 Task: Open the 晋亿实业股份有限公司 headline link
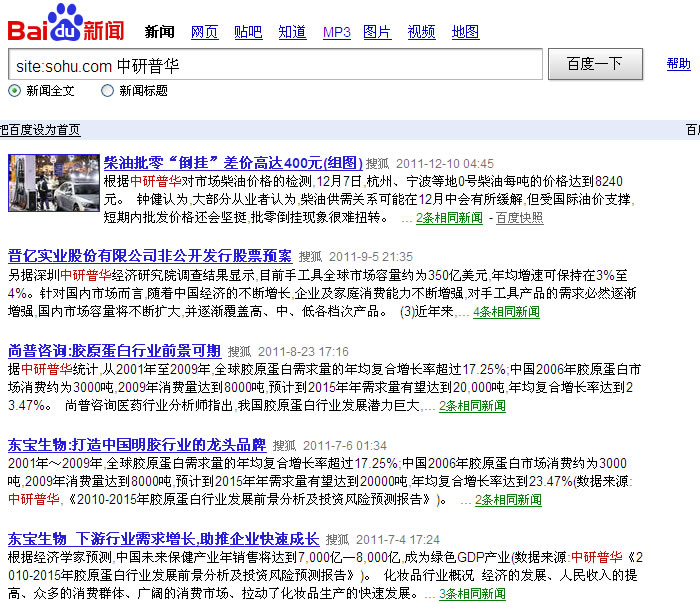pos(150,256)
